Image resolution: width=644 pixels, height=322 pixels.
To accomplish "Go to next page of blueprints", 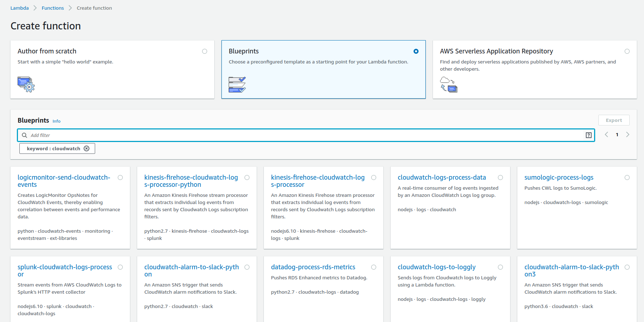I will pyautogui.click(x=627, y=134).
